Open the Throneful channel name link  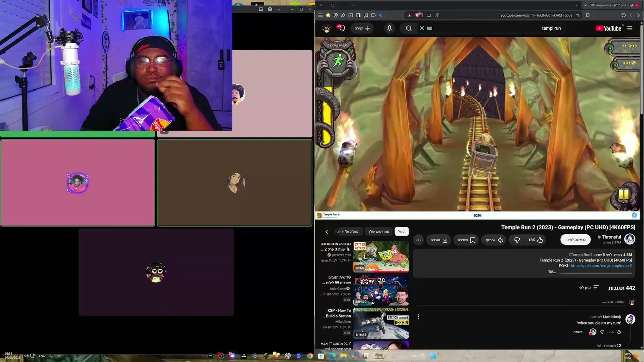click(611, 237)
